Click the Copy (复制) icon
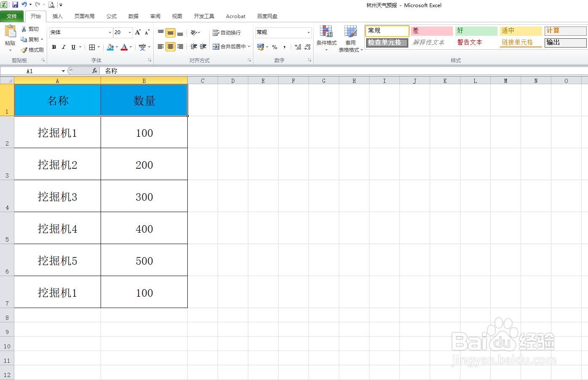588x380 pixels. click(24, 39)
